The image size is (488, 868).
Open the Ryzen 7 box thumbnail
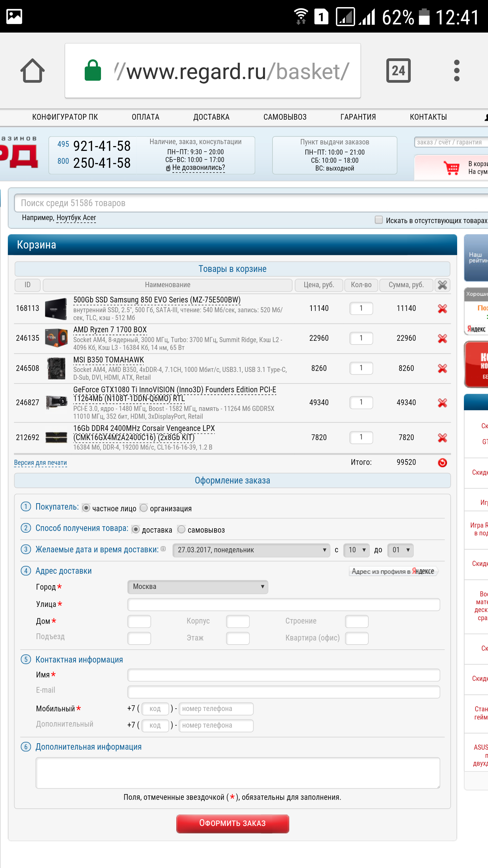(56, 338)
